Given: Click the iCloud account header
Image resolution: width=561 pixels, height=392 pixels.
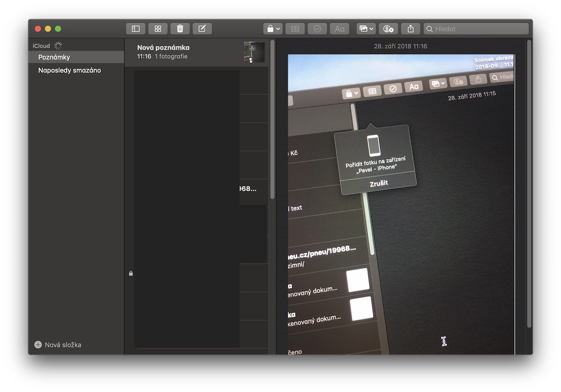Looking at the screenshot, I should click(x=41, y=46).
